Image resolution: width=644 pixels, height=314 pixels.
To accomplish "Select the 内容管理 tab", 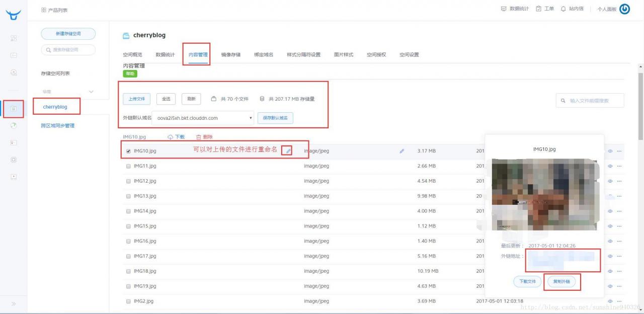I will pos(198,55).
